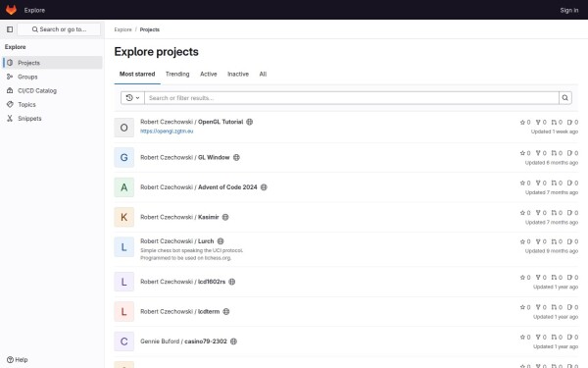The height and width of the screenshot is (368, 588).
Task: Click the Sign in link
Action: (x=568, y=10)
